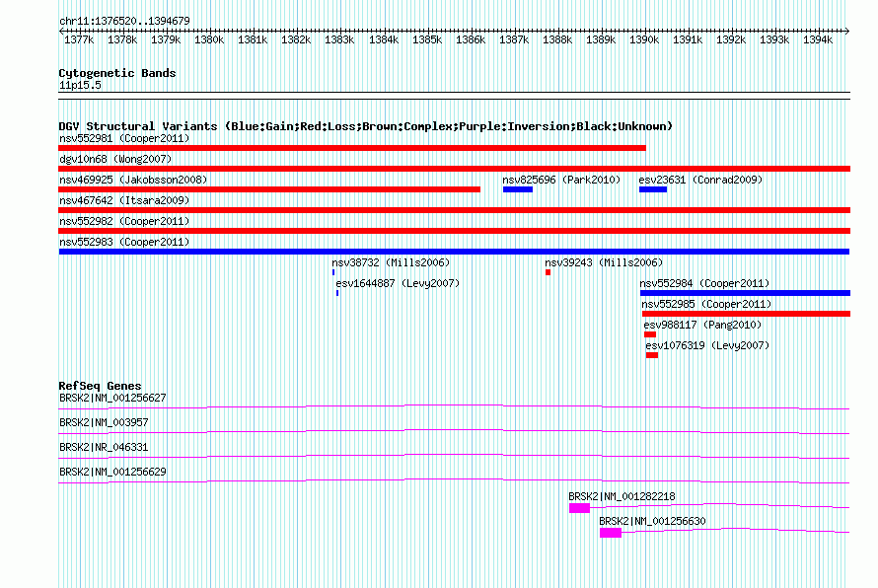Click the nsv552983 (Cooper2011) blue gain bar
The height and width of the screenshot is (588, 878).
tap(454, 252)
